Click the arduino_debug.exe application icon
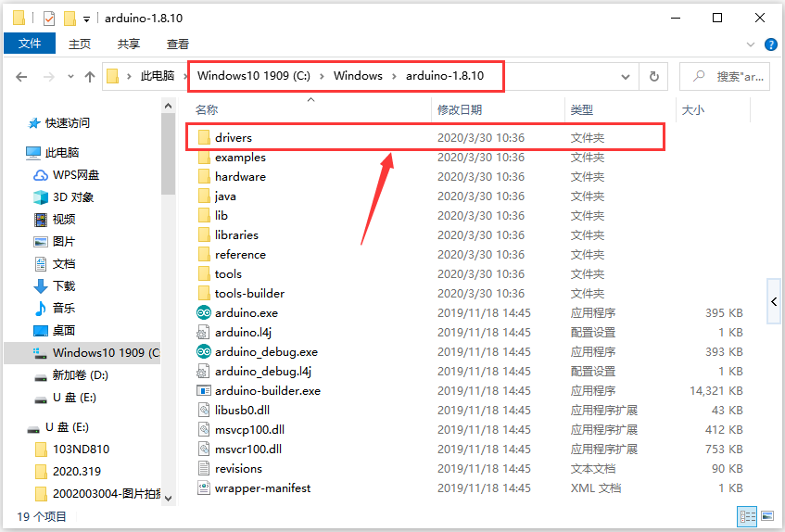 pyautogui.click(x=204, y=352)
